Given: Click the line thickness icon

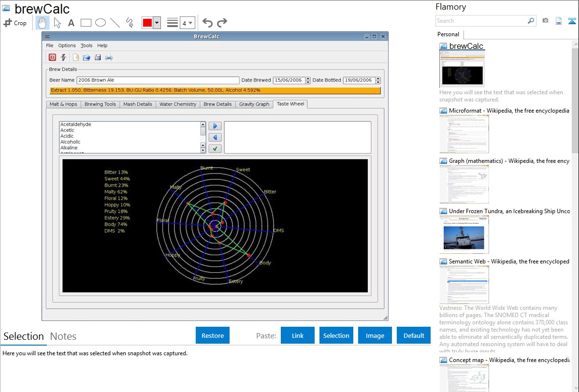Looking at the screenshot, I should [x=173, y=23].
